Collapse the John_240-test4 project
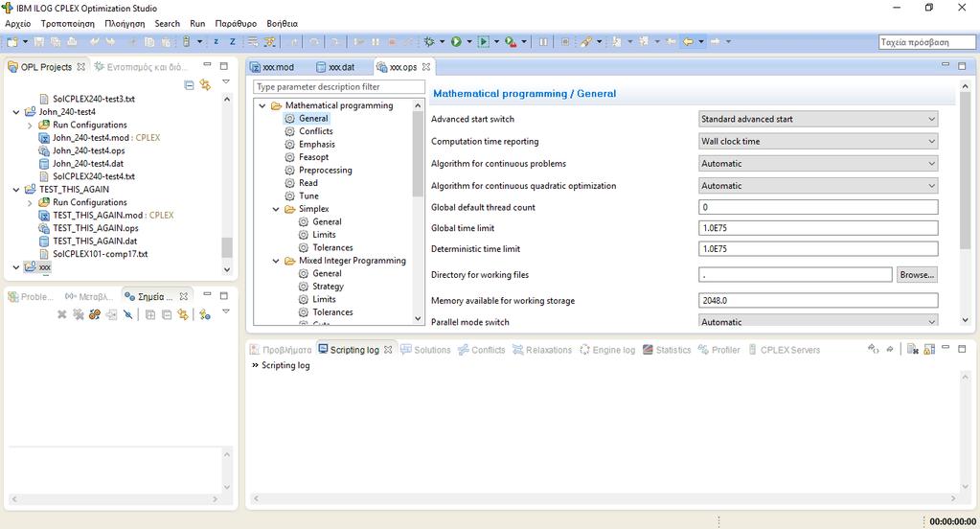 [16, 112]
